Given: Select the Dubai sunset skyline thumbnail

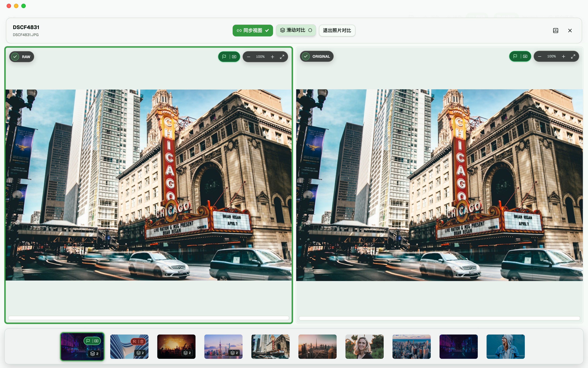Looking at the screenshot, I should click(317, 346).
